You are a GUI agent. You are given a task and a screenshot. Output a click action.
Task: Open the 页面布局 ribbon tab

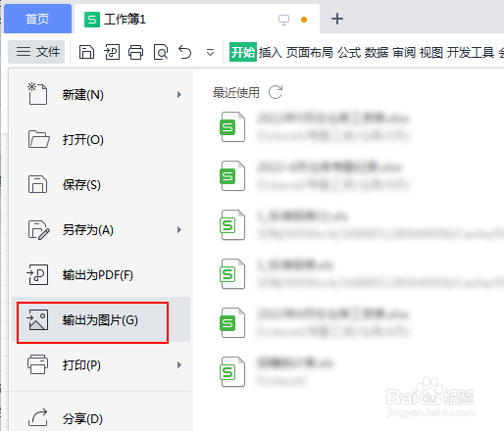coord(310,52)
